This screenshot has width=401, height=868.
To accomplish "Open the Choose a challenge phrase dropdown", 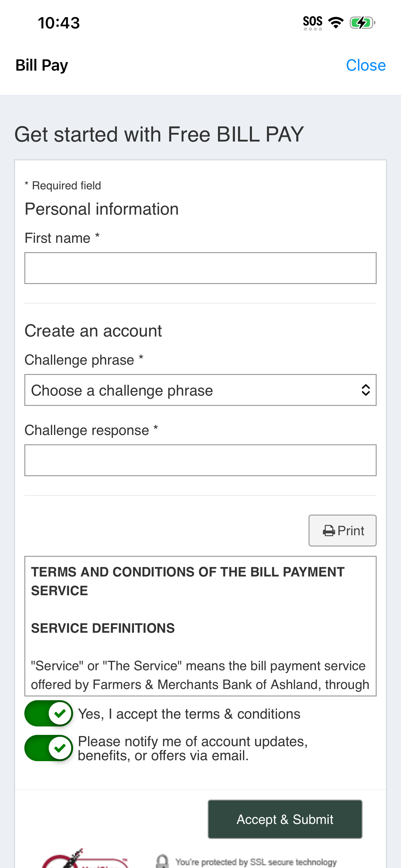I will [x=200, y=390].
